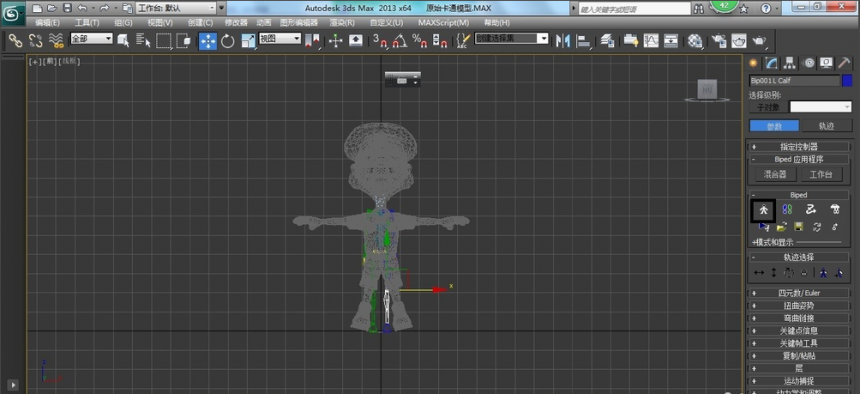Toggle Biped Figure Mode button

(763, 210)
